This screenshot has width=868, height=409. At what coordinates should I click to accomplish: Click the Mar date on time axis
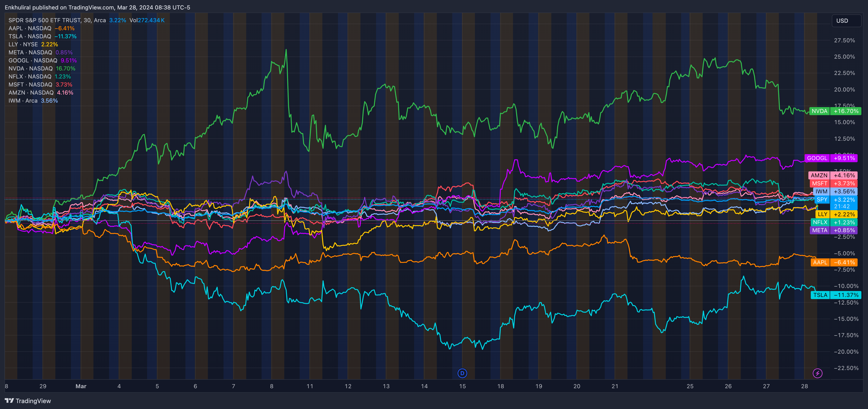pyautogui.click(x=81, y=386)
